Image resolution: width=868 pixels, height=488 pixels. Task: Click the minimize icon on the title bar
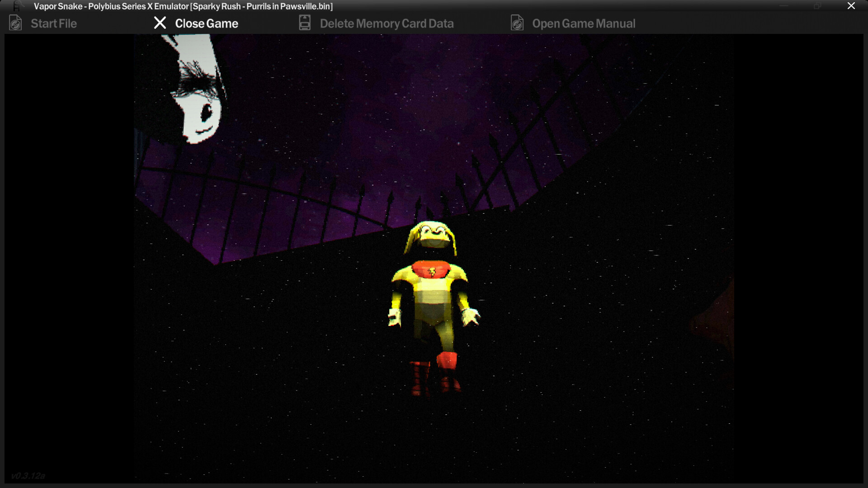(x=783, y=6)
